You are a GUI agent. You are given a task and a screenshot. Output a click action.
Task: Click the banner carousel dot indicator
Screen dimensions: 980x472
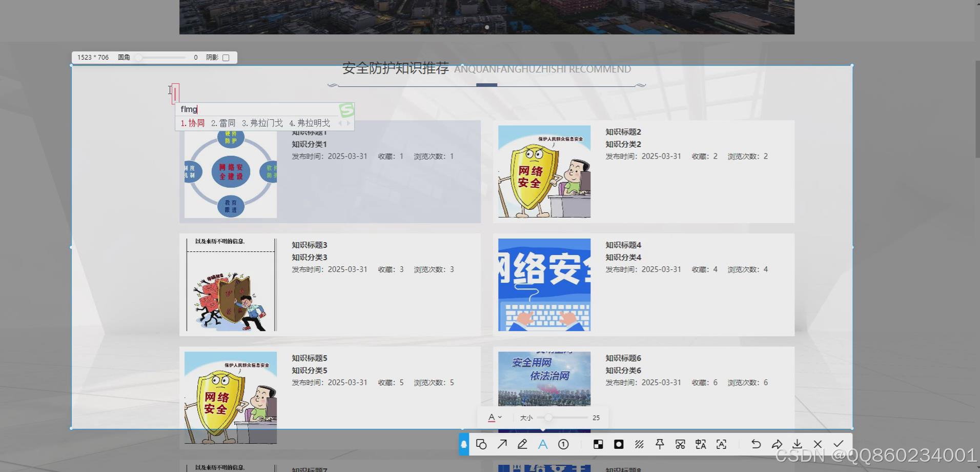(x=487, y=27)
